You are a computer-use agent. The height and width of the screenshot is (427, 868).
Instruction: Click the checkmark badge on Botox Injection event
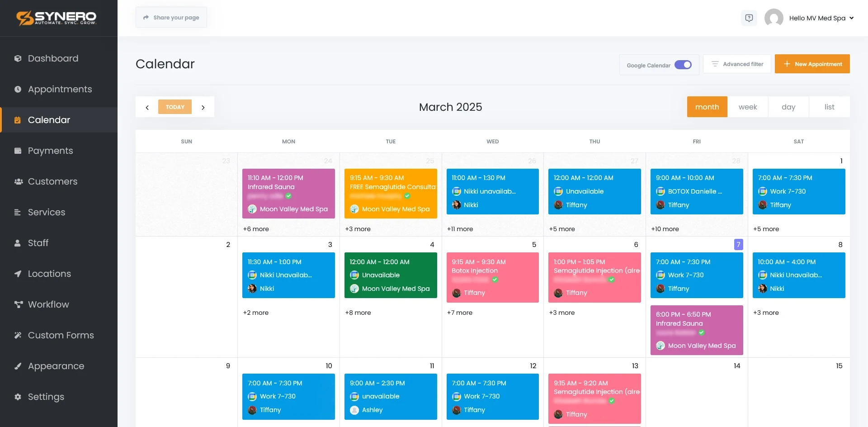pyautogui.click(x=495, y=280)
